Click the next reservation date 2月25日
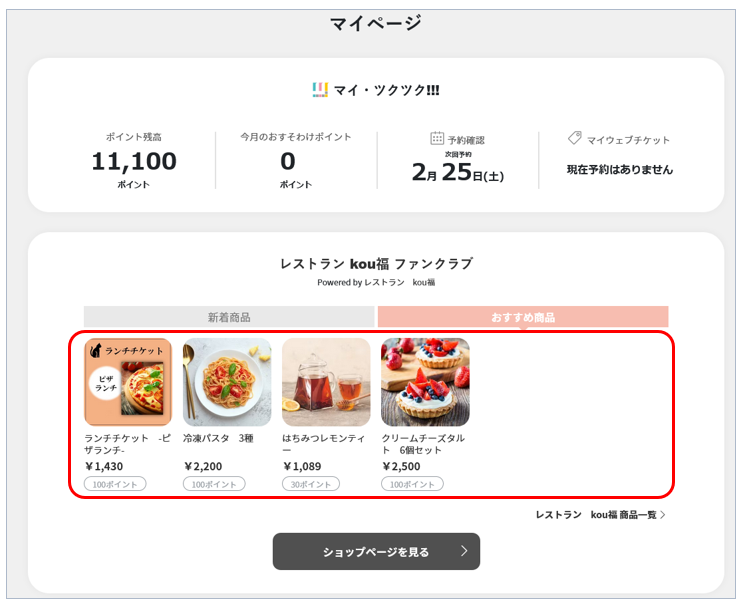743x608 pixels. pos(458,172)
